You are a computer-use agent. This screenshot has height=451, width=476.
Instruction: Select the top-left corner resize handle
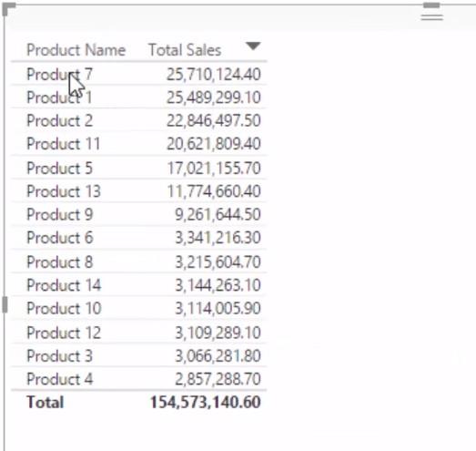tap(8, 9)
